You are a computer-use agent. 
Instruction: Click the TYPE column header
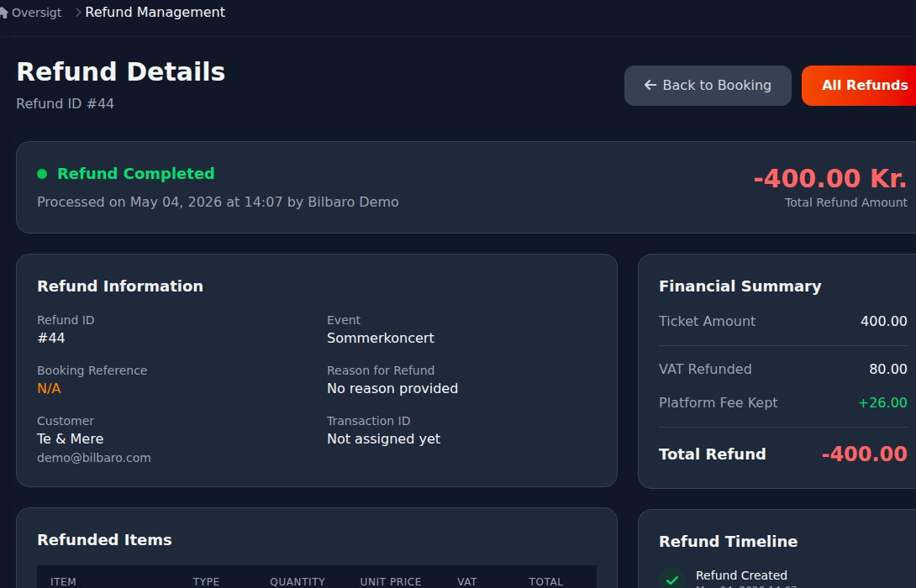coord(206,581)
